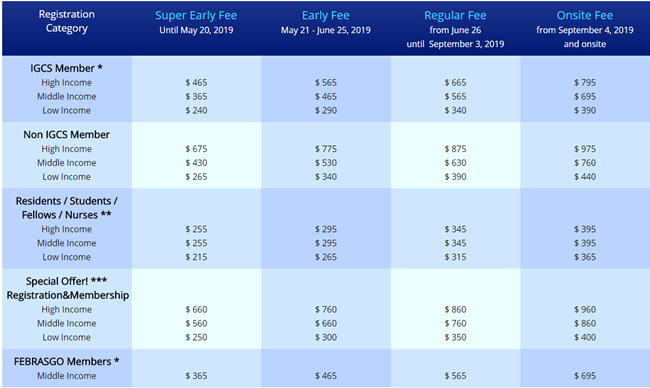Select the $ 530 Non IGCS Middle Income early price
The image size is (650, 388).
pos(325,163)
